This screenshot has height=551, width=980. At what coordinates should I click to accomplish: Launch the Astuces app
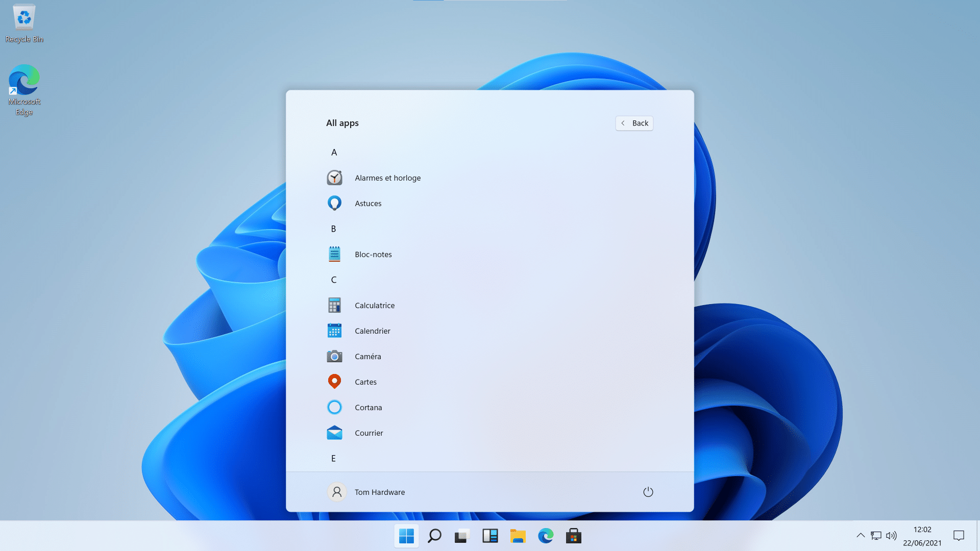(368, 203)
